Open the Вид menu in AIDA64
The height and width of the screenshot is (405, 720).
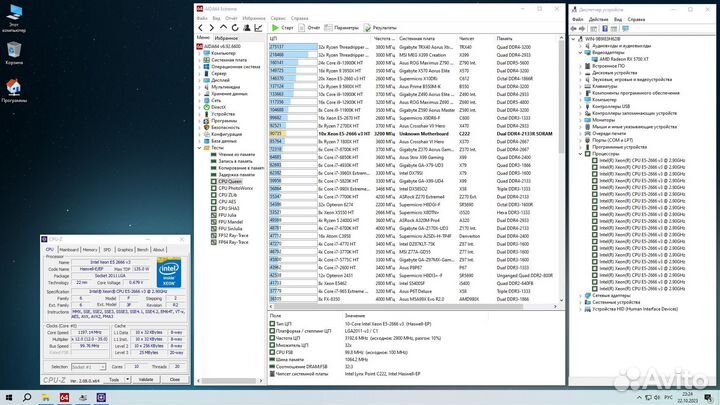(x=216, y=18)
